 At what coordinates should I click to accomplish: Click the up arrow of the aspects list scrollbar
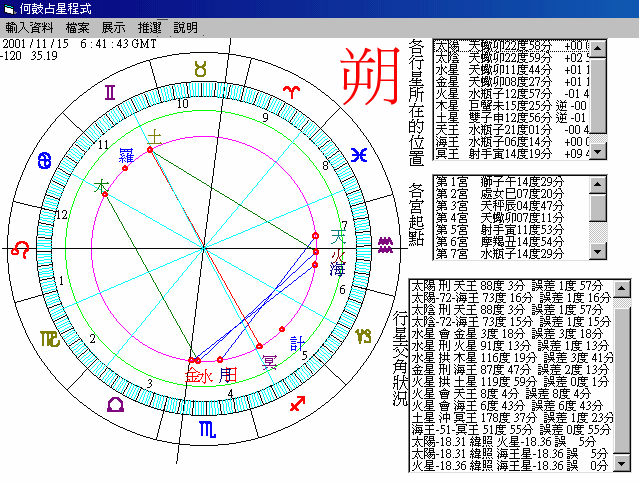click(624, 288)
